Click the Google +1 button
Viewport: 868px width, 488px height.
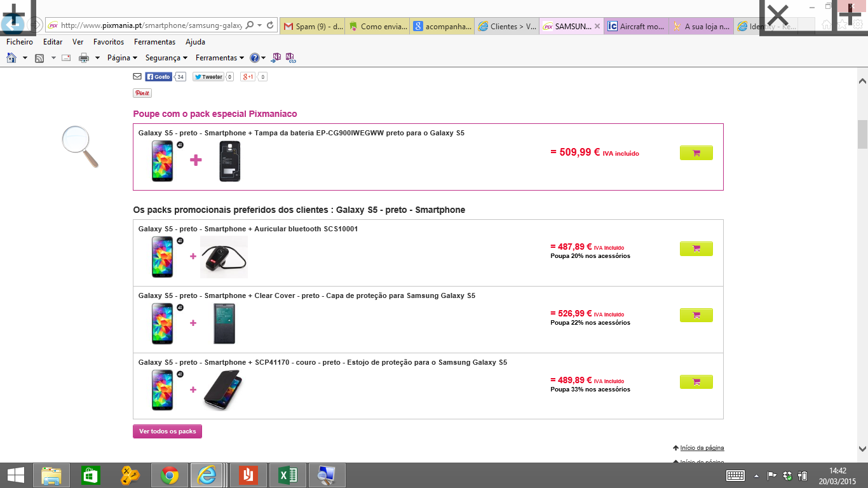coord(248,77)
